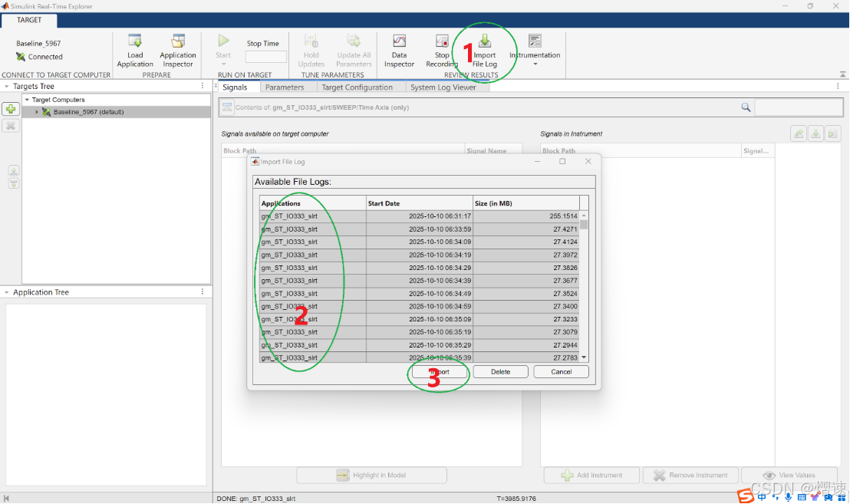Click the magnifier search icon

[746, 107]
